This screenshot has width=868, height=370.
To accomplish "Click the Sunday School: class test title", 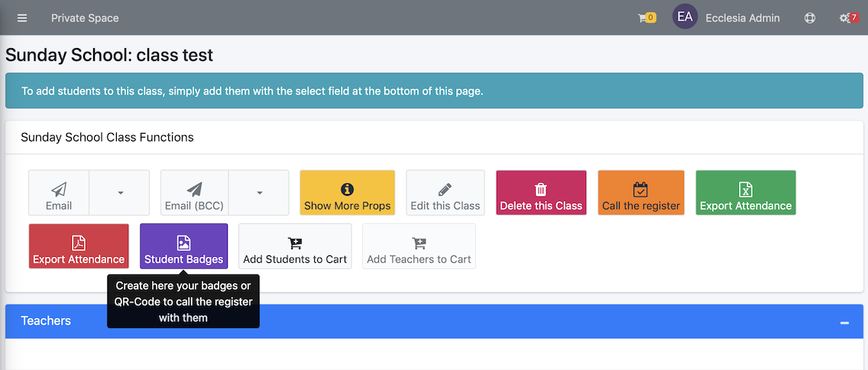I will tap(109, 55).
